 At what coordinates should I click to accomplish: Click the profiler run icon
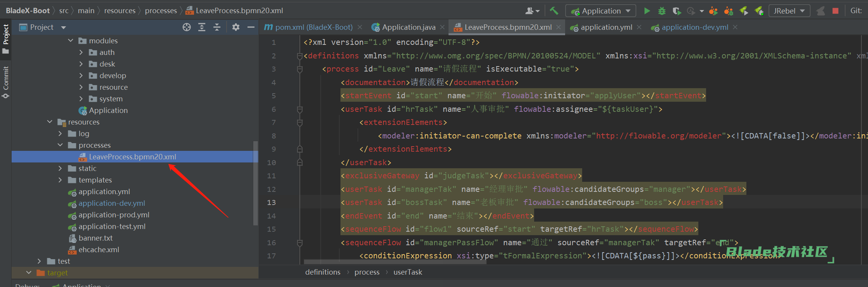(x=691, y=11)
